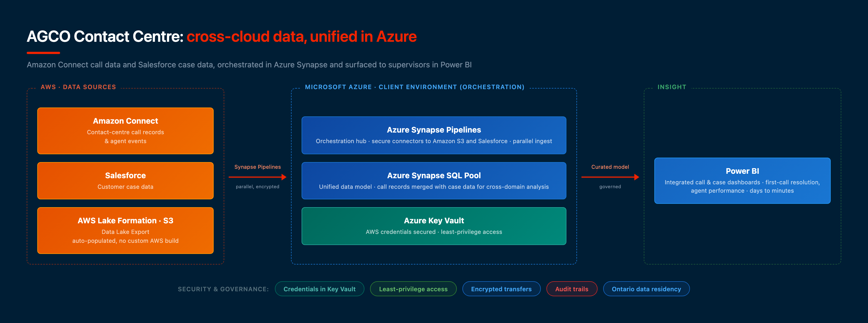Click the 'INSIGHT' group label
The height and width of the screenshot is (323, 868).
(672, 87)
